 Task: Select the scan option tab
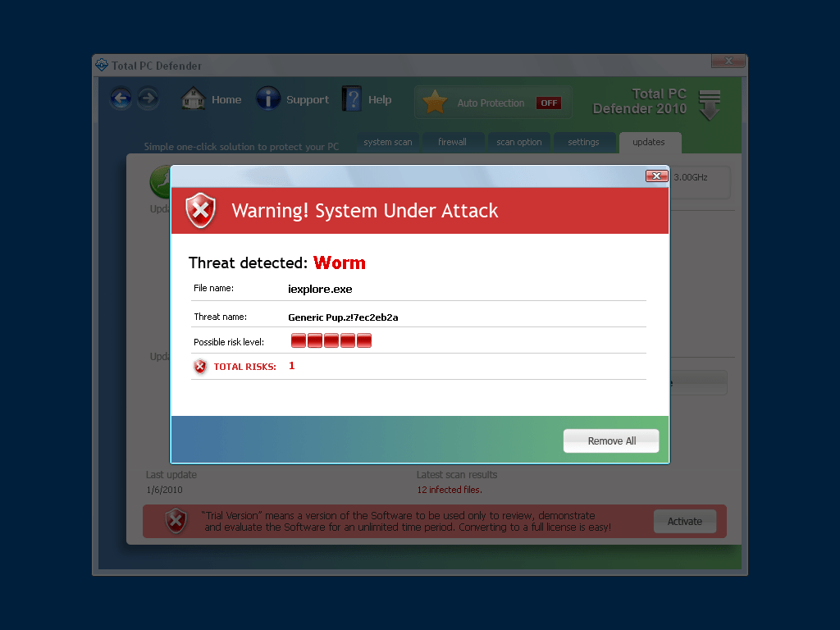point(518,141)
